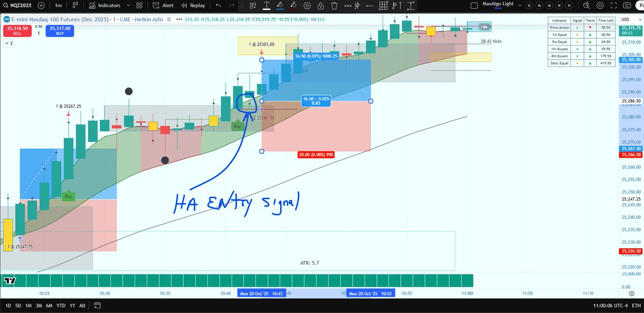Image resolution: width=644 pixels, height=313 pixels.
Task: Select the horizontal line tool
Action: (370, 6)
